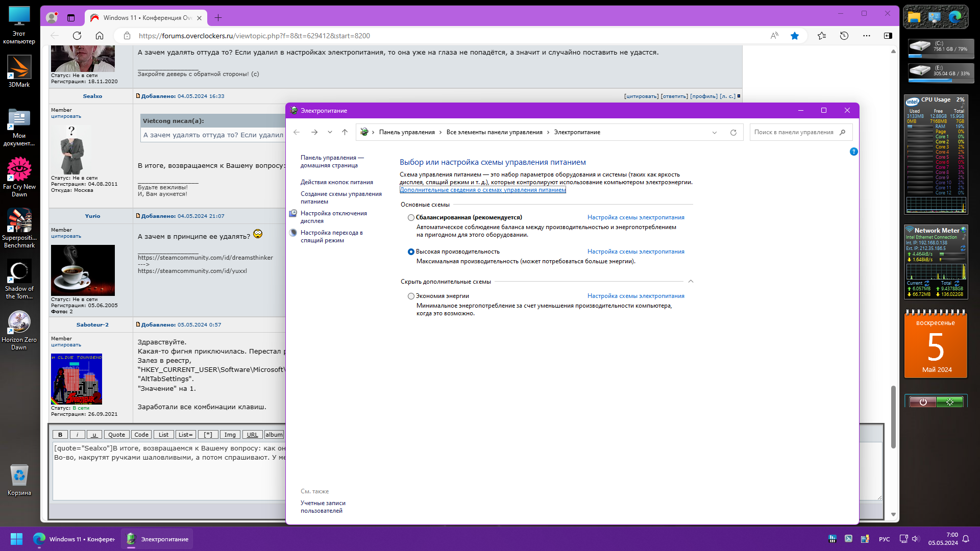Image resolution: width=980 pixels, height=551 pixels.
Task: Refresh the control panel address bar
Action: (733, 132)
